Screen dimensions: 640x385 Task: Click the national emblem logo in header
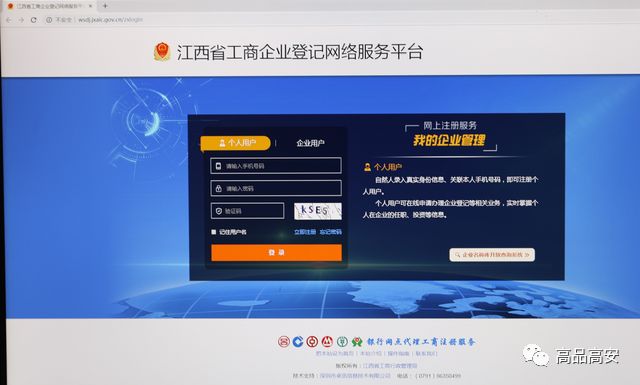click(x=162, y=52)
